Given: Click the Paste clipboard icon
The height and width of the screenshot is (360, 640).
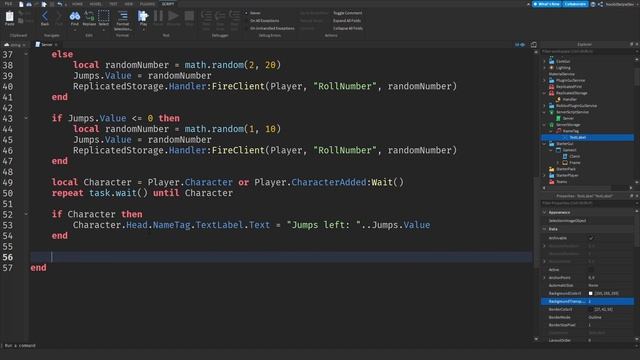Looking at the screenshot, I should (x=9, y=17).
